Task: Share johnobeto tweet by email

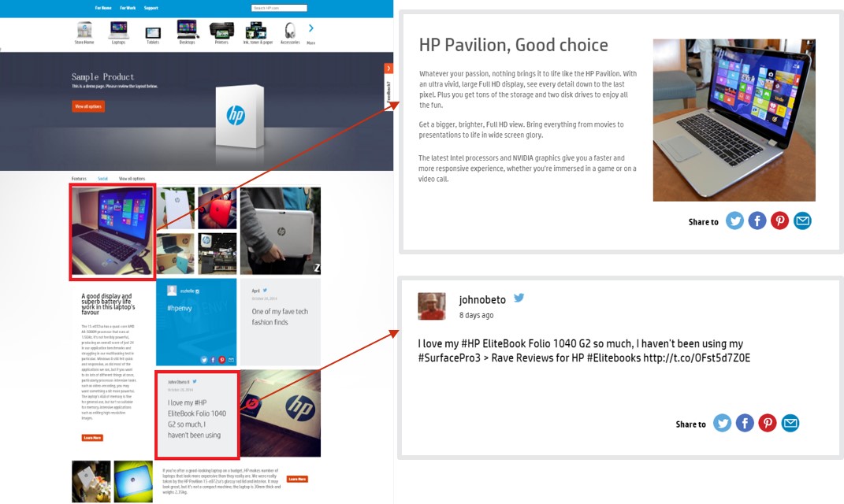Action: click(790, 424)
